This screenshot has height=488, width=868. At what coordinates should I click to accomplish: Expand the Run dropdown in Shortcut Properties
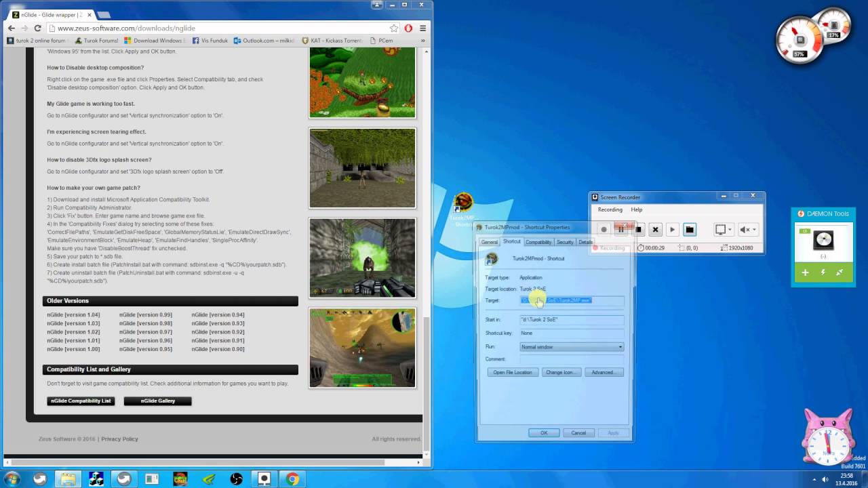620,347
